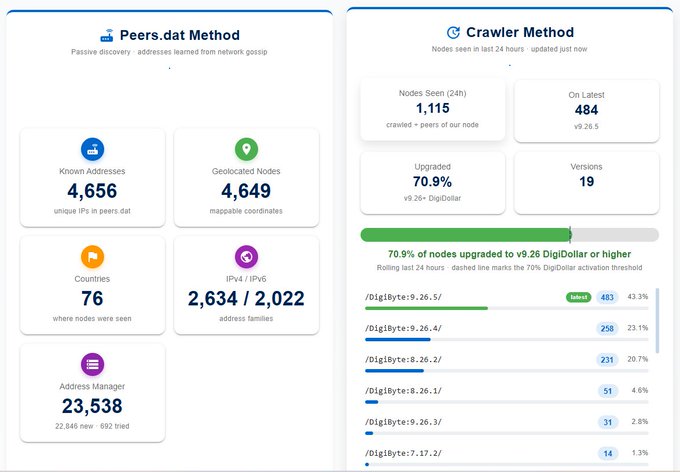Image resolution: width=680 pixels, height=472 pixels.
Task: Click the 14 count badge for 7.17.2
Action: (x=608, y=453)
